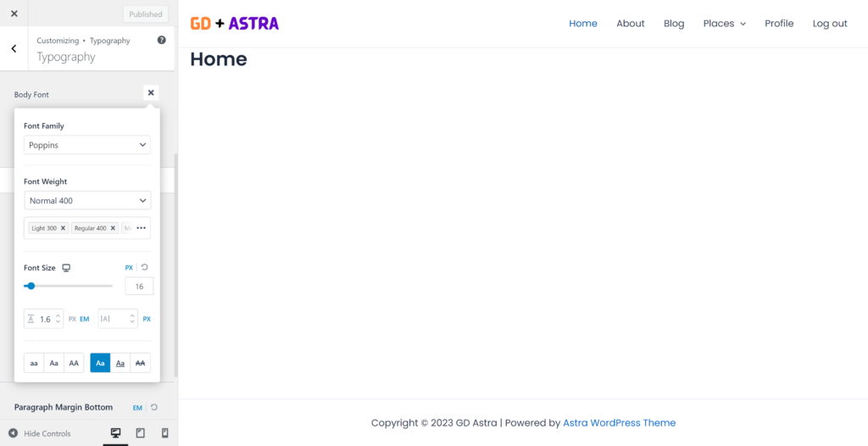
Task: Open the Blog menu item
Action: tap(674, 24)
